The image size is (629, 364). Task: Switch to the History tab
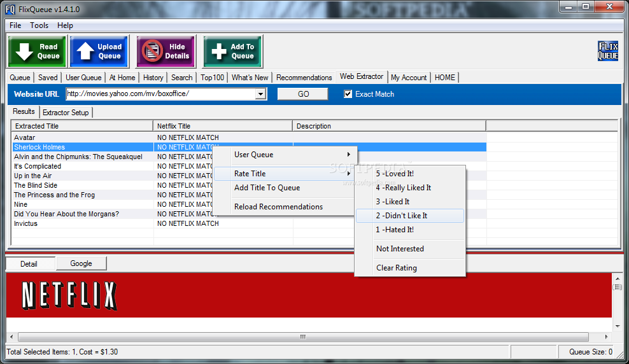[153, 78]
